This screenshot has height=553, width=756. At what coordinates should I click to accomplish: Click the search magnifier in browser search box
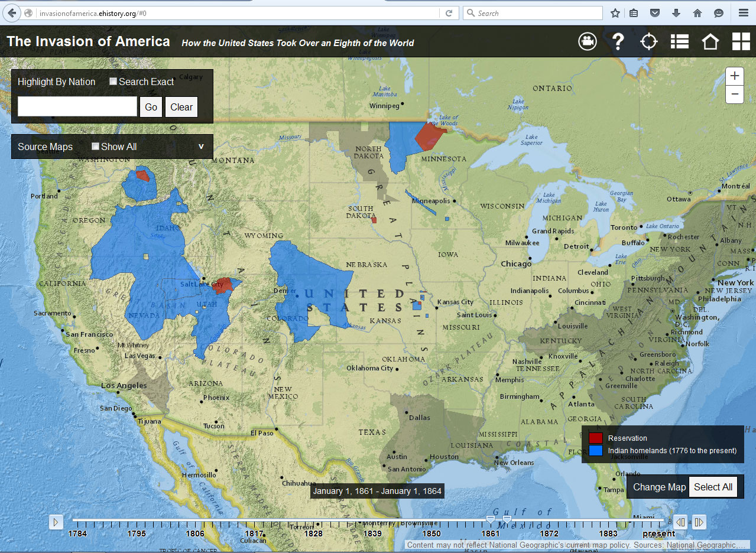pos(471,13)
